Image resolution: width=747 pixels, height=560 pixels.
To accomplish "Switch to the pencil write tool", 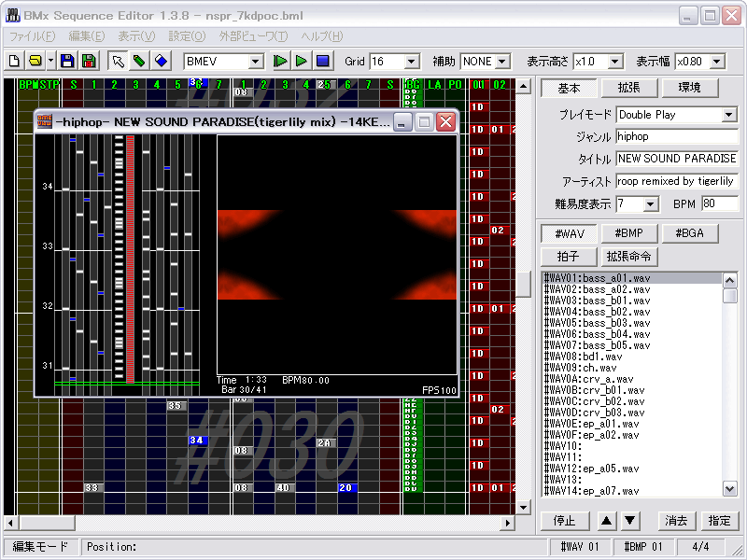I will (139, 62).
